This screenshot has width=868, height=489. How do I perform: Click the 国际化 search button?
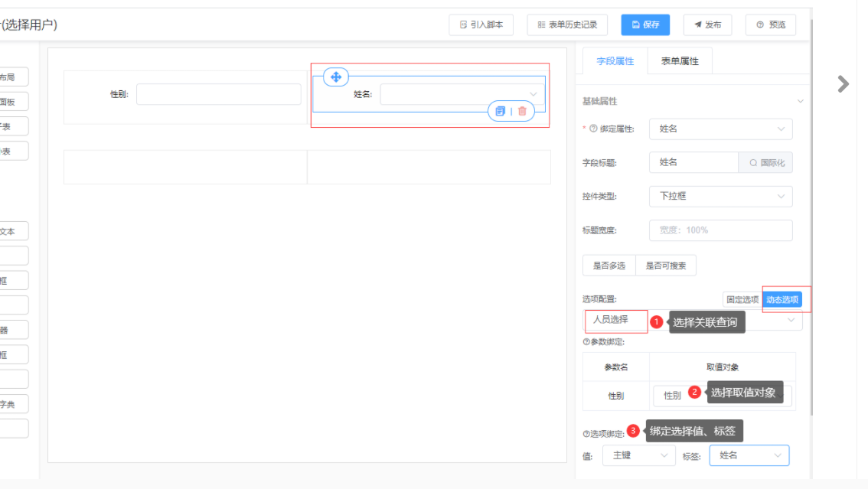tap(765, 163)
